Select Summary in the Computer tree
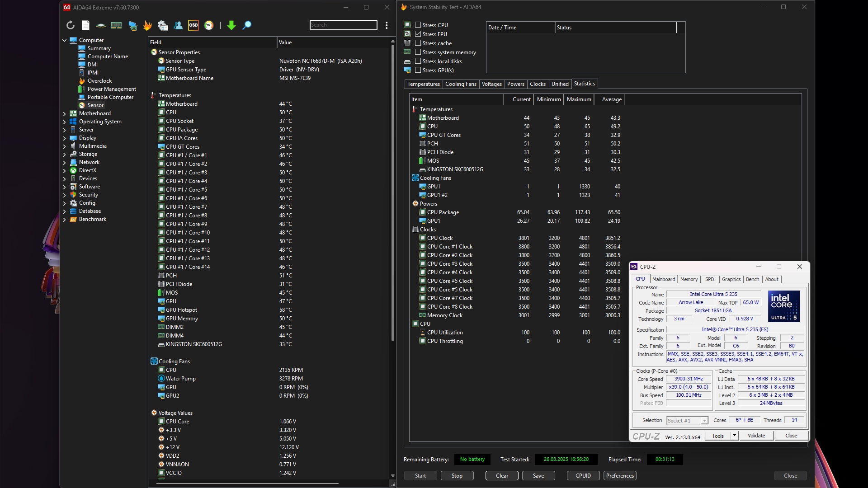Image resolution: width=868 pixels, height=488 pixels. tap(99, 48)
